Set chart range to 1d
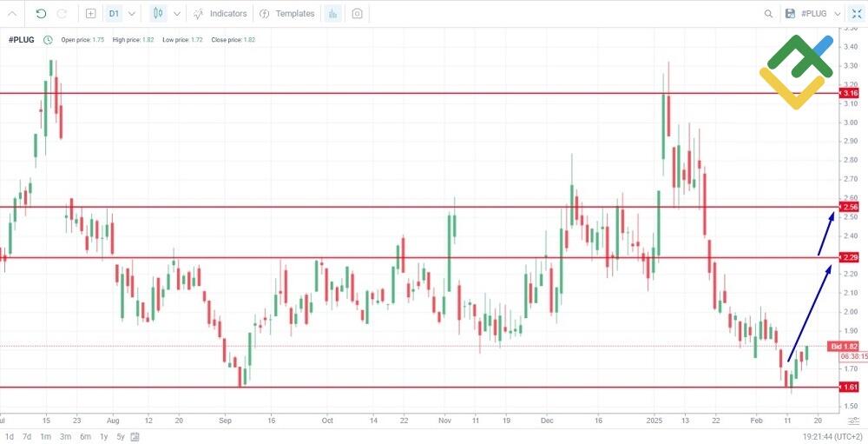Image resolution: width=868 pixels, height=444 pixels. click(x=10, y=437)
